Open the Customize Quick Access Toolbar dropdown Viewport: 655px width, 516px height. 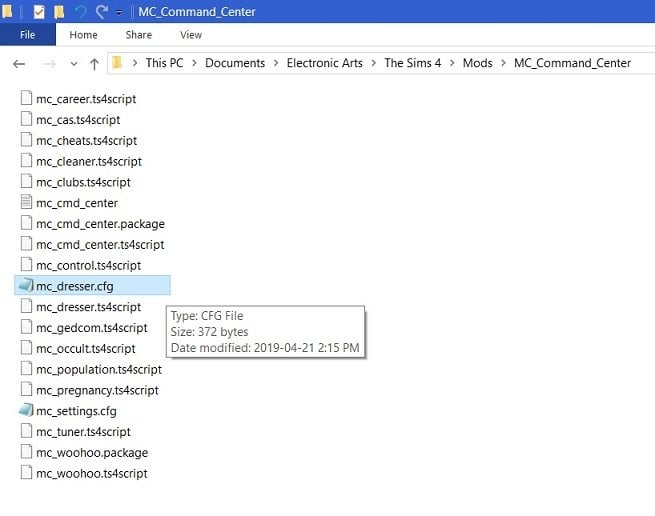tap(119, 13)
